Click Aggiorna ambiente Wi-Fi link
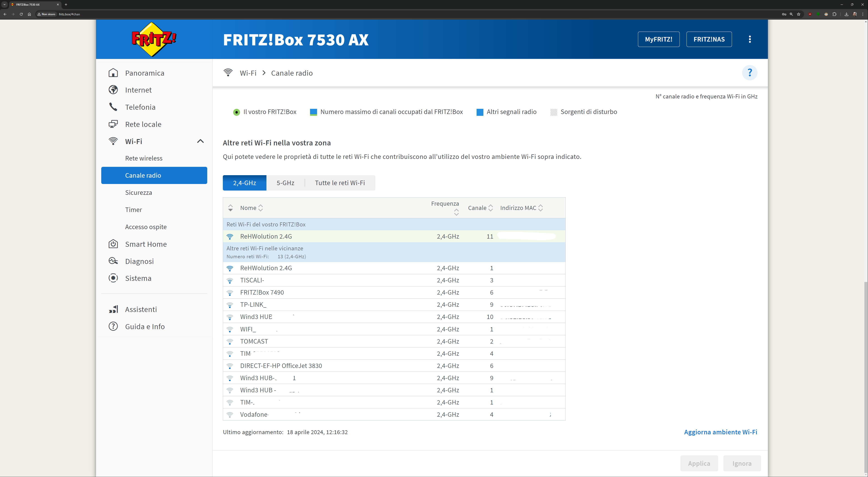The height and width of the screenshot is (477, 868). coord(720,432)
